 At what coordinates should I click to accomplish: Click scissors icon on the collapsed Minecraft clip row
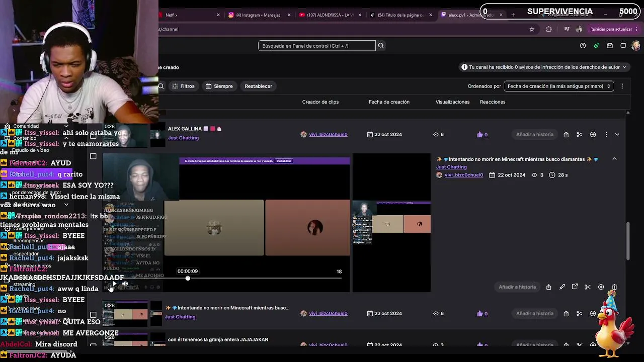(x=580, y=314)
